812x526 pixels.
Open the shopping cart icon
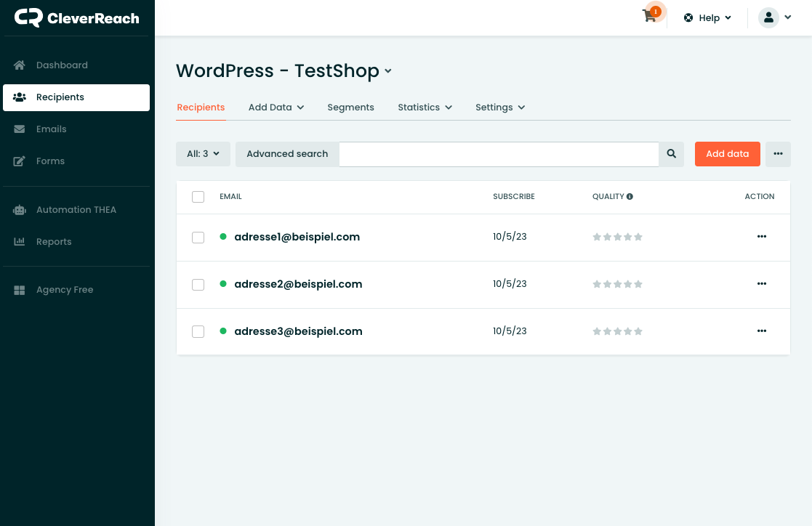click(649, 16)
